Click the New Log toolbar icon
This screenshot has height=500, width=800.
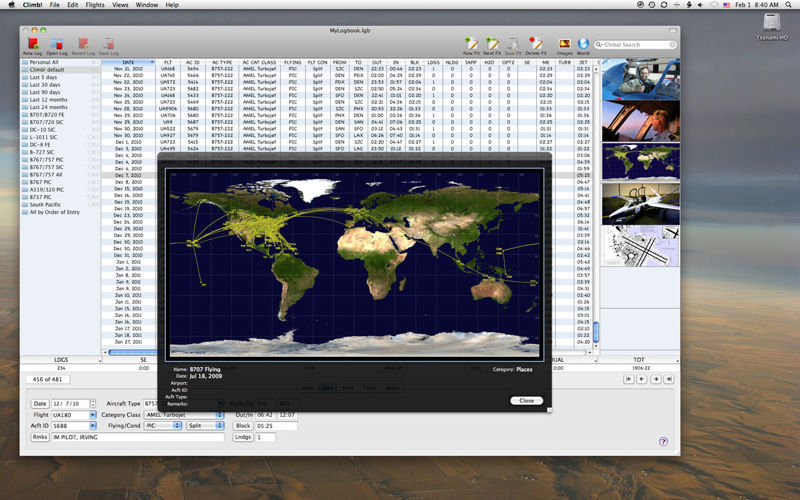33,44
